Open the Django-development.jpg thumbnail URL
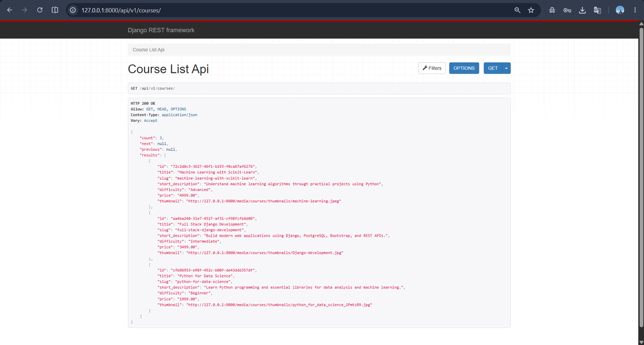The image size is (644, 345). [265, 252]
